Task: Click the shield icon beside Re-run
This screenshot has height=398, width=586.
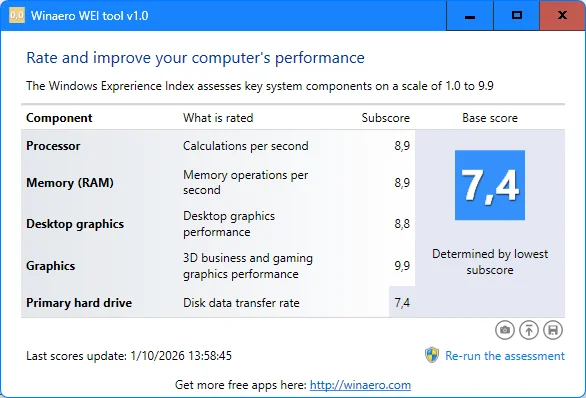Action: point(432,355)
